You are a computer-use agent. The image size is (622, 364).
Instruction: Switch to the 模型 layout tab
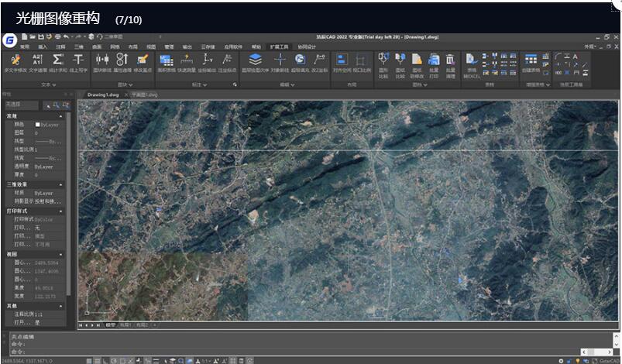coord(110,325)
